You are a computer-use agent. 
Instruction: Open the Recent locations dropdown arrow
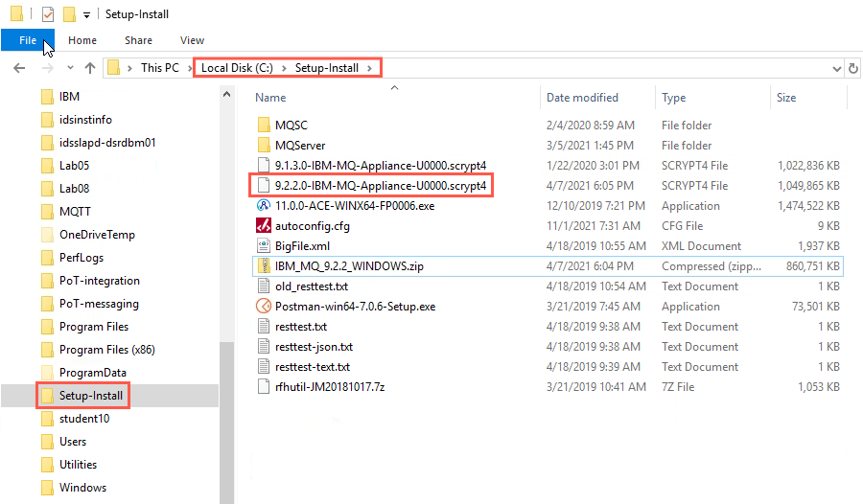(70, 68)
